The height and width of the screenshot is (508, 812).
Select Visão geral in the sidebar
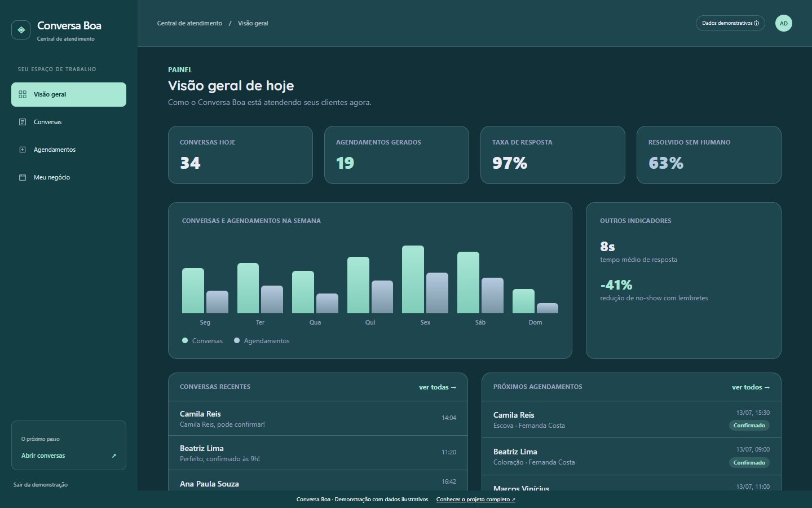(x=69, y=94)
